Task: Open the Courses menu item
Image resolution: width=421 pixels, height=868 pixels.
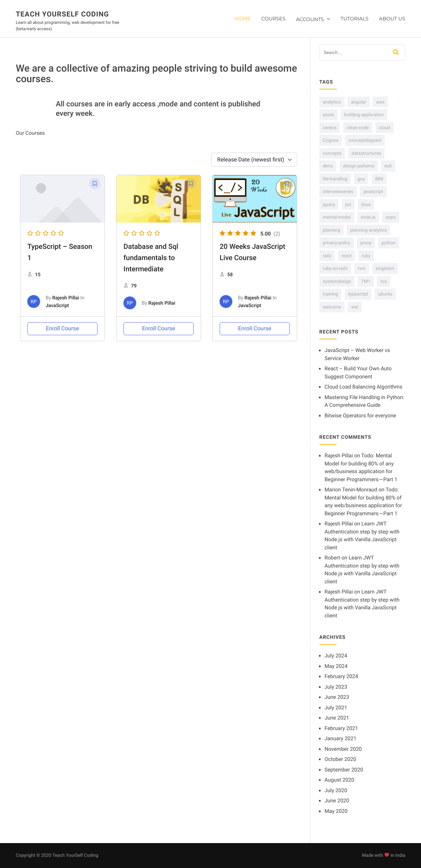Action: pos(273,19)
